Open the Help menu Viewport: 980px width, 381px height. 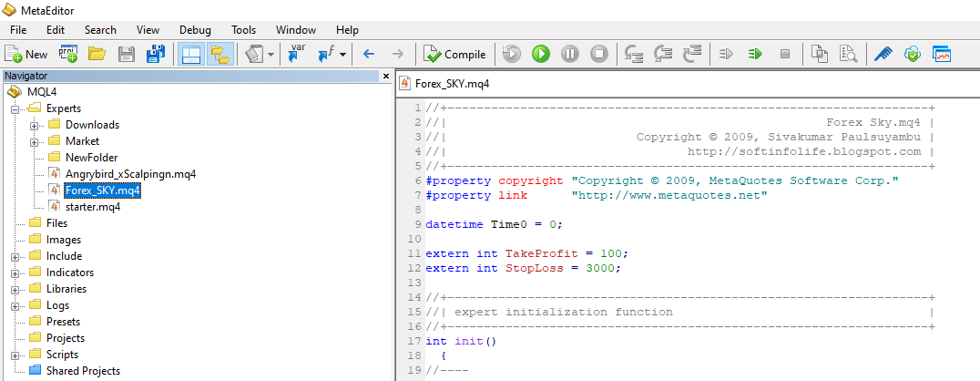347,30
